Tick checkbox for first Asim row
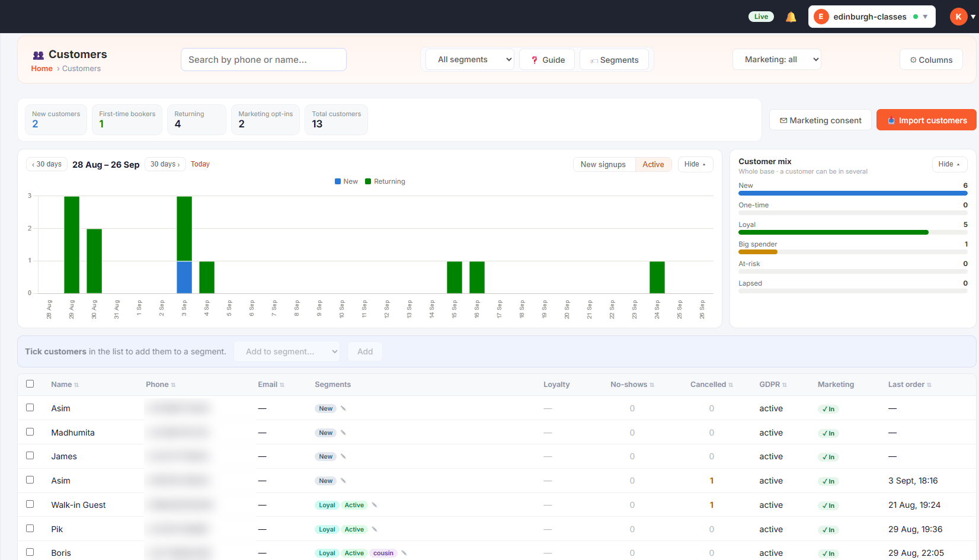This screenshot has width=979, height=560. [x=30, y=408]
